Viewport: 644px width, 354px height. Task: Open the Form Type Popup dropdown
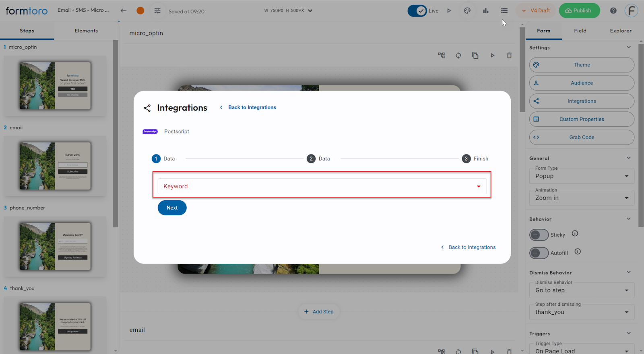(x=582, y=176)
